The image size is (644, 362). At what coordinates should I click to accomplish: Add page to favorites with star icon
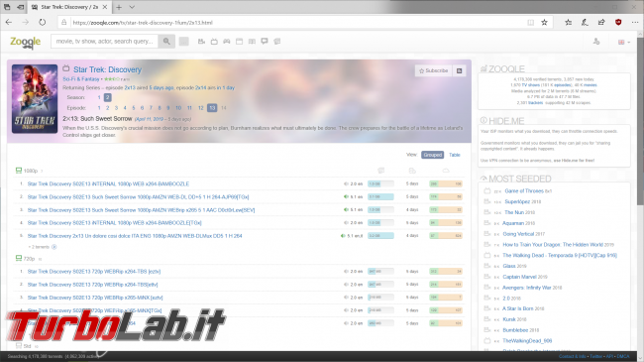tap(544, 22)
